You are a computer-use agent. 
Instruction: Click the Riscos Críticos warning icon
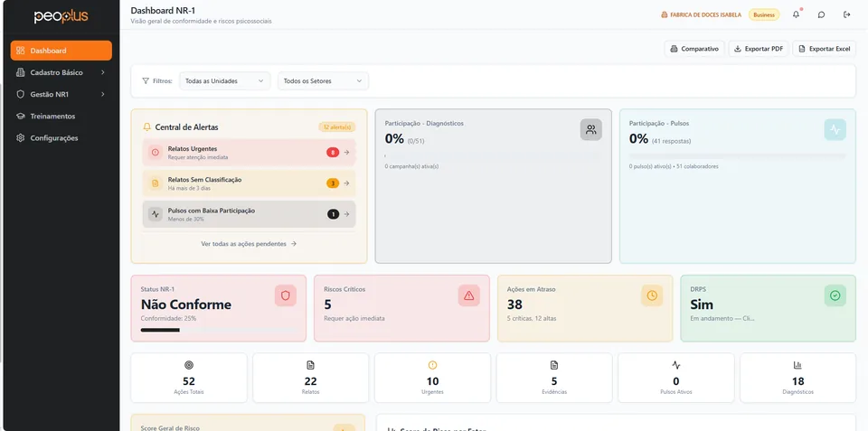click(469, 295)
